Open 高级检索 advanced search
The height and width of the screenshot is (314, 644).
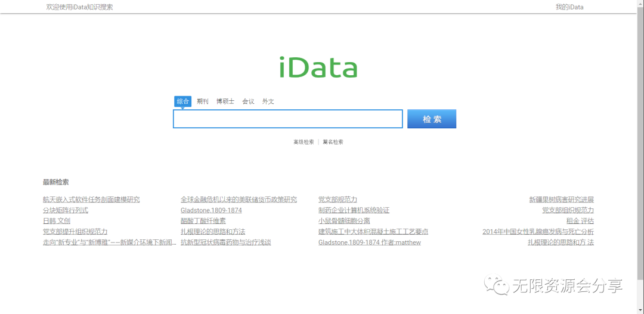[304, 142]
